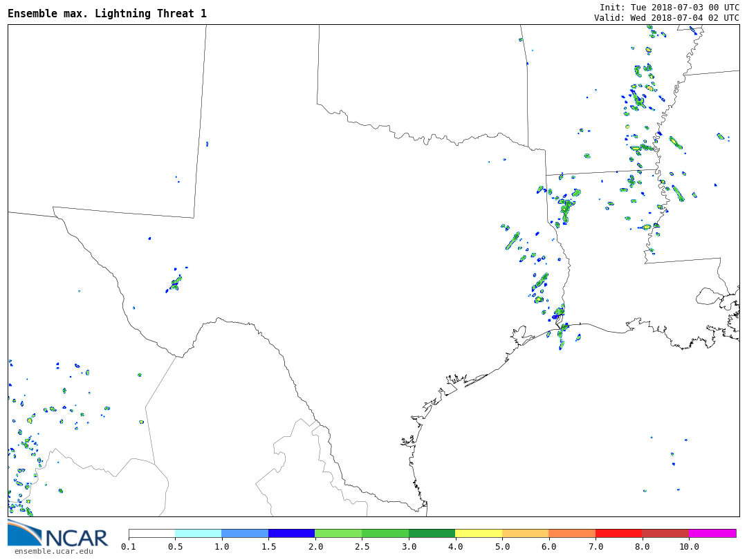Viewport: 747px width, 560px height.
Task: Click the 10.0 label on the color scale
Action: coord(689,547)
